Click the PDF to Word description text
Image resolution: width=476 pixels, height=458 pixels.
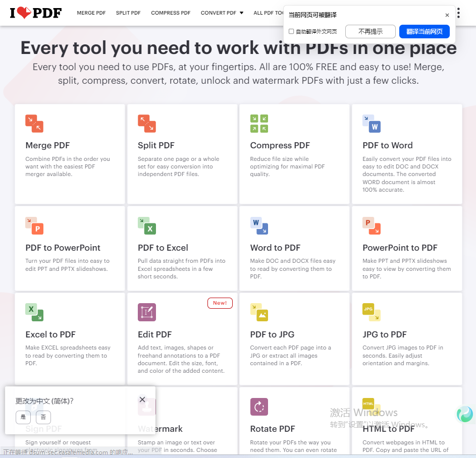click(x=407, y=174)
